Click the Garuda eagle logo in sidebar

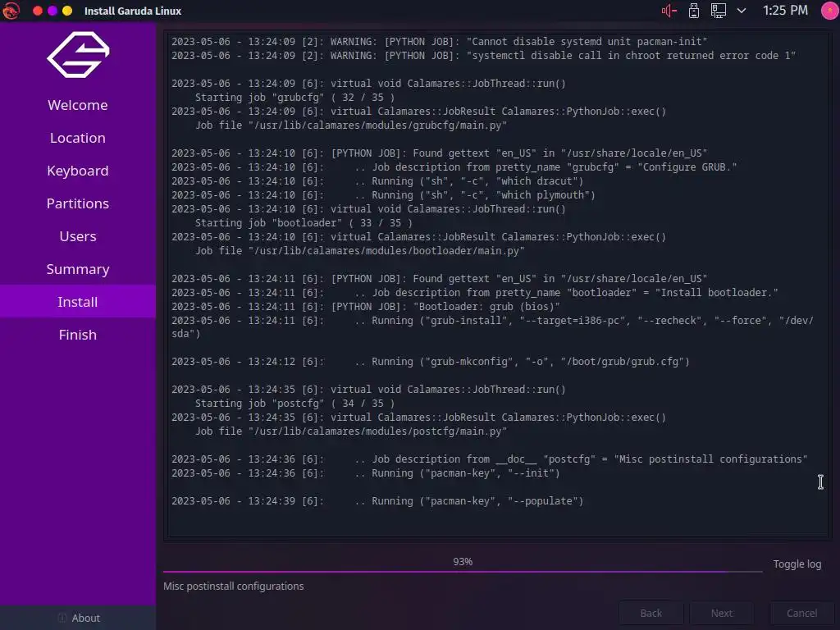(78, 55)
